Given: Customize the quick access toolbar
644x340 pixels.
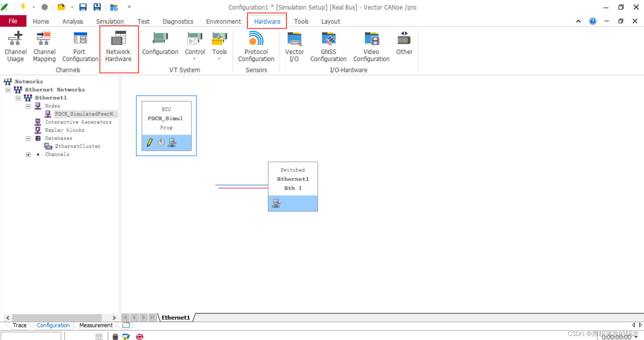Looking at the screenshot, I should [129, 7].
